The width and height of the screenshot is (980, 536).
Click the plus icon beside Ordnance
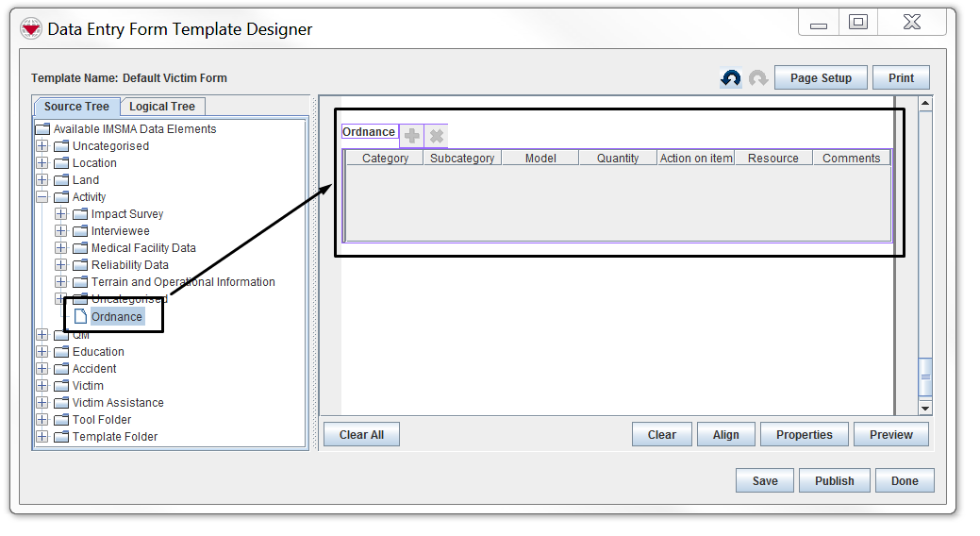pos(412,136)
